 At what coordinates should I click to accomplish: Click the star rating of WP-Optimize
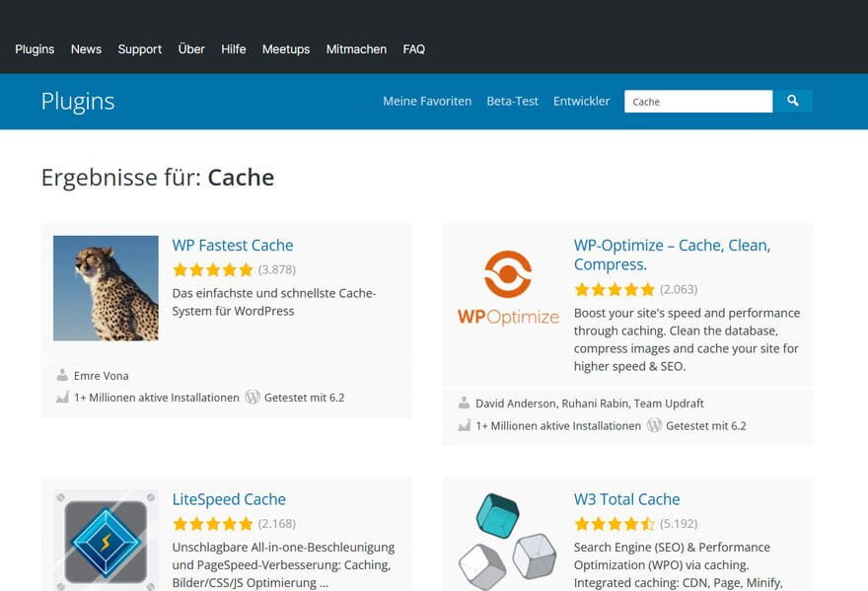point(615,289)
